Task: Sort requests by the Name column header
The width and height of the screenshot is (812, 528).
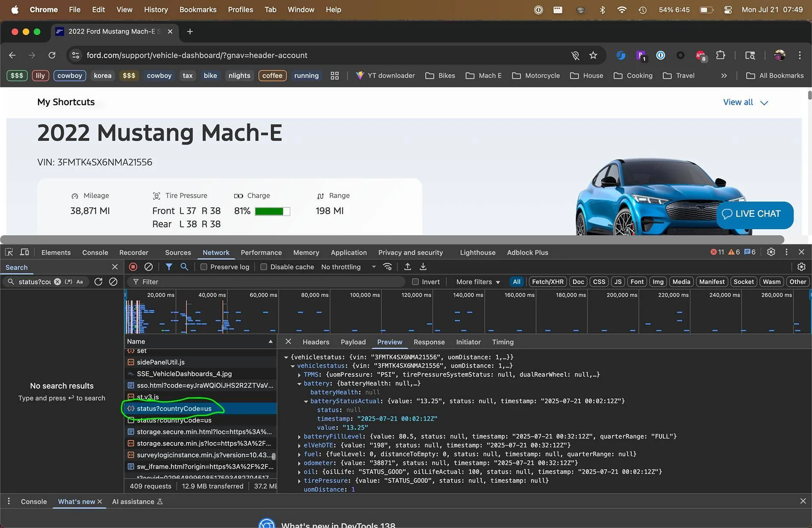Action: [x=200, y=341]
